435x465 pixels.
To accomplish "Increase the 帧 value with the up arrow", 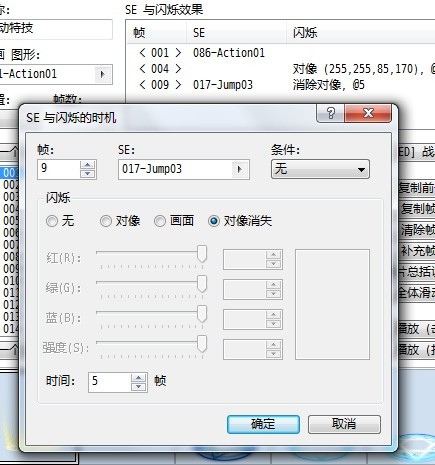I will click(x=88, y=165).
